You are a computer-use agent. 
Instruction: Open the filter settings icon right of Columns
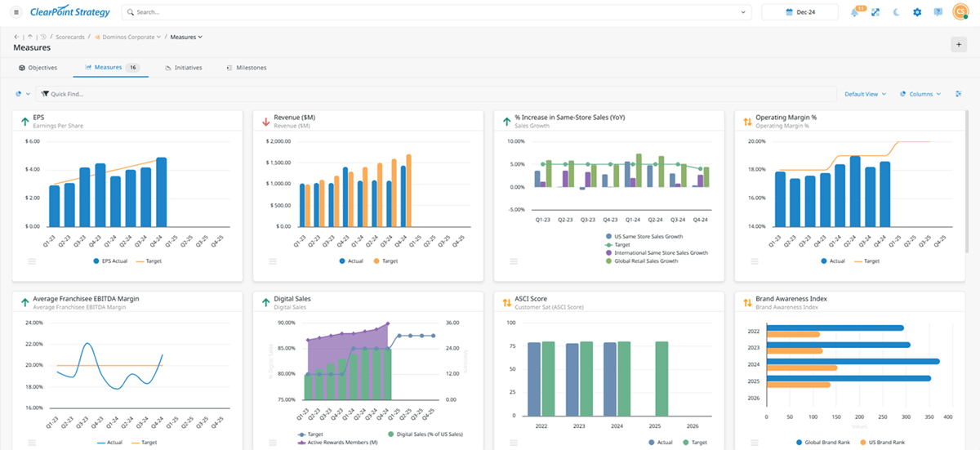tap(959, 94)
